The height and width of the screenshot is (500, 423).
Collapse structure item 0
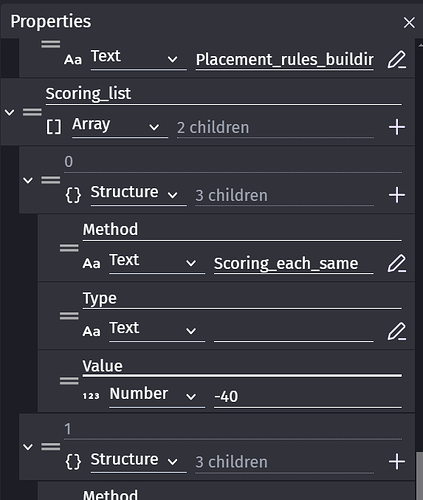(x=28, y=180)
